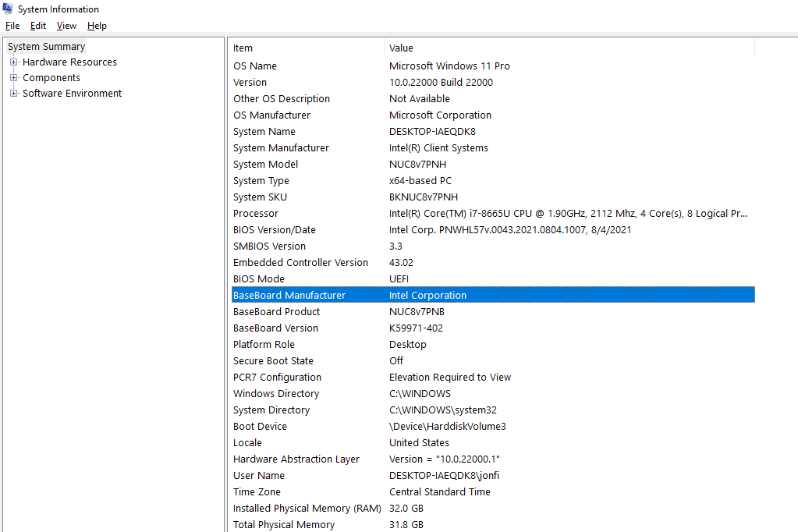Open the Help menu

[x=97, y=26]
